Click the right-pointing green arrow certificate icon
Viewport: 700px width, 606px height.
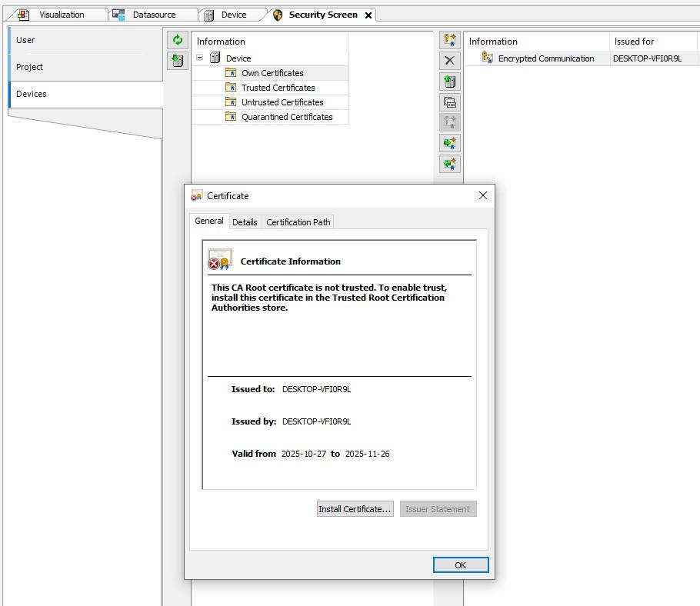coord(450,143)
